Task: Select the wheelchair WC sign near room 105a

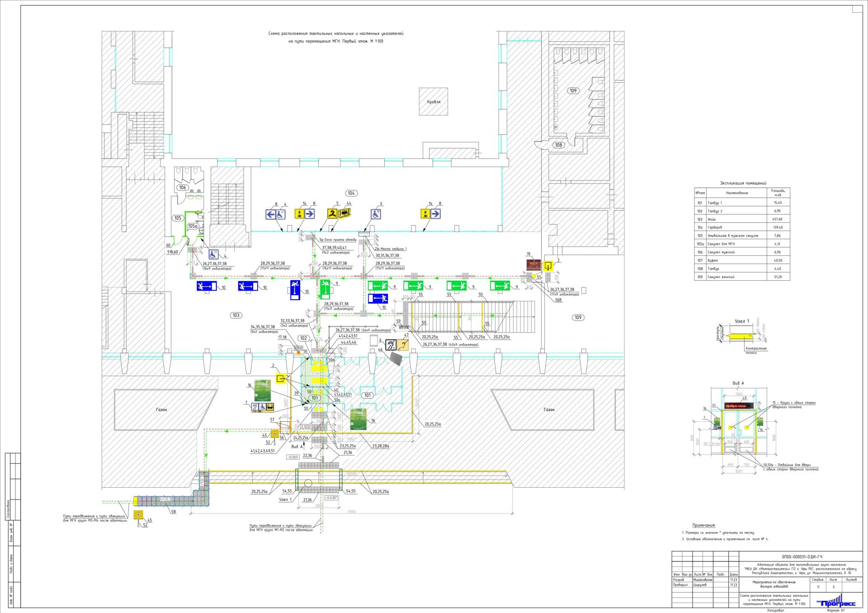Action: (x=214, y=255)
